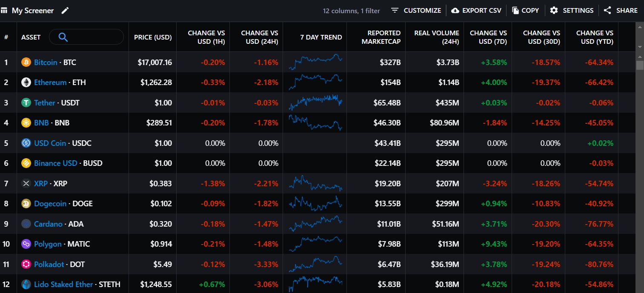Open the USD Coin asset link

click(x=50, y=143)
